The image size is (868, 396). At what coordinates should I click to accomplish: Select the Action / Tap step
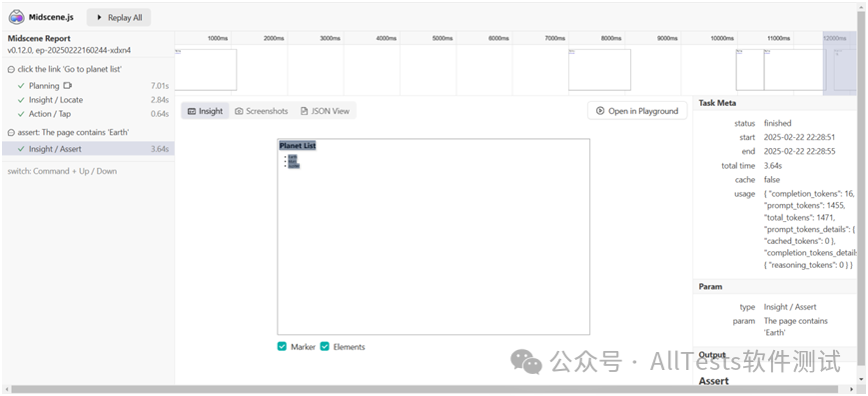click(x=88, y=114)
